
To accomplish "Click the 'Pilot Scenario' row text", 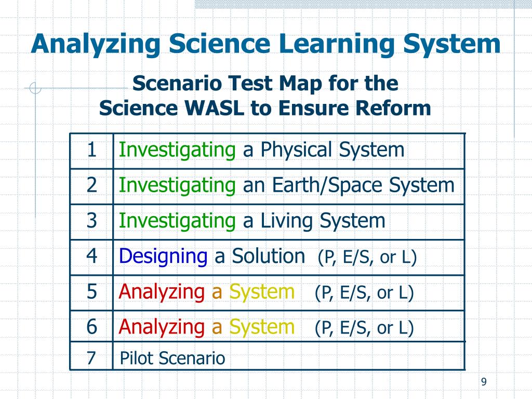I will tap(172, 358).
